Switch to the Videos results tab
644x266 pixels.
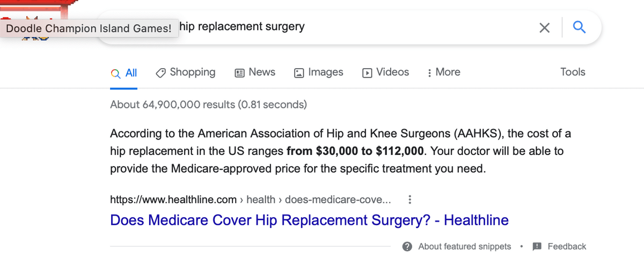(386, 72)
